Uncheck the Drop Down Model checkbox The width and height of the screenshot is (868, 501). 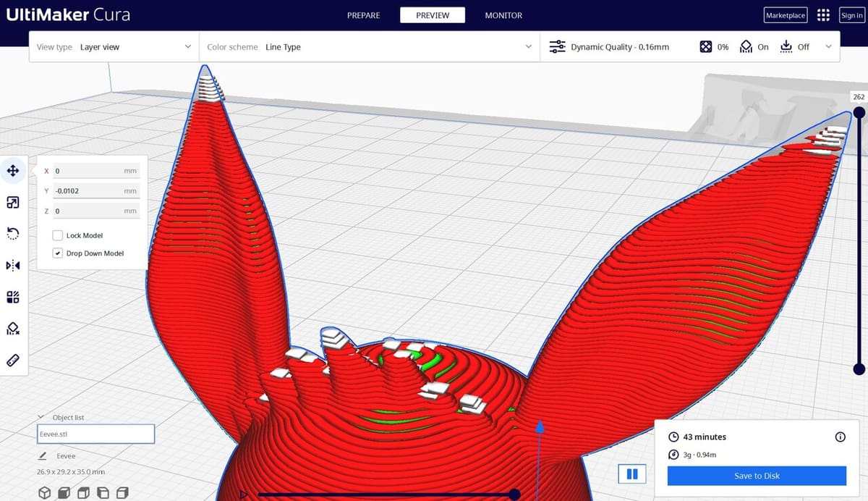(57, 253)
